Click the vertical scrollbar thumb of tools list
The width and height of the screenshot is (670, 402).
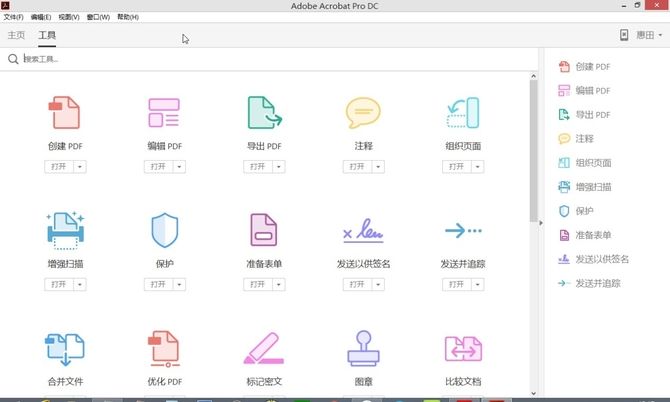(x=533, y=151)
